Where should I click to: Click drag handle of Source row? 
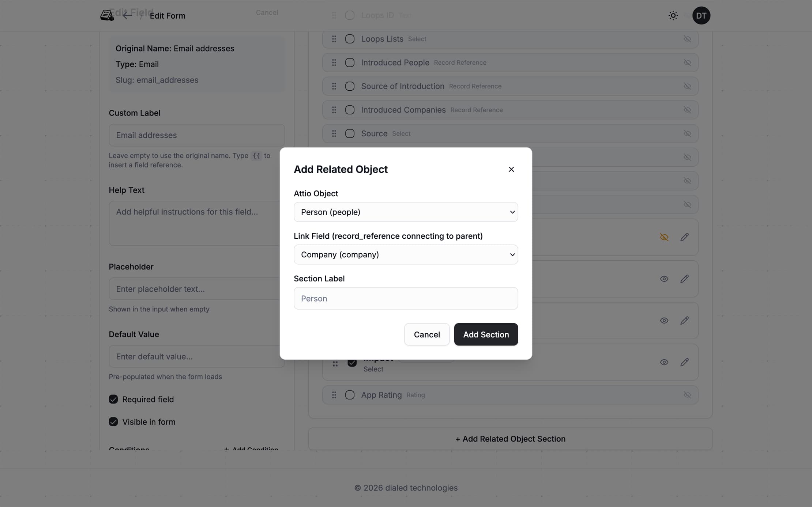point(334,133)
